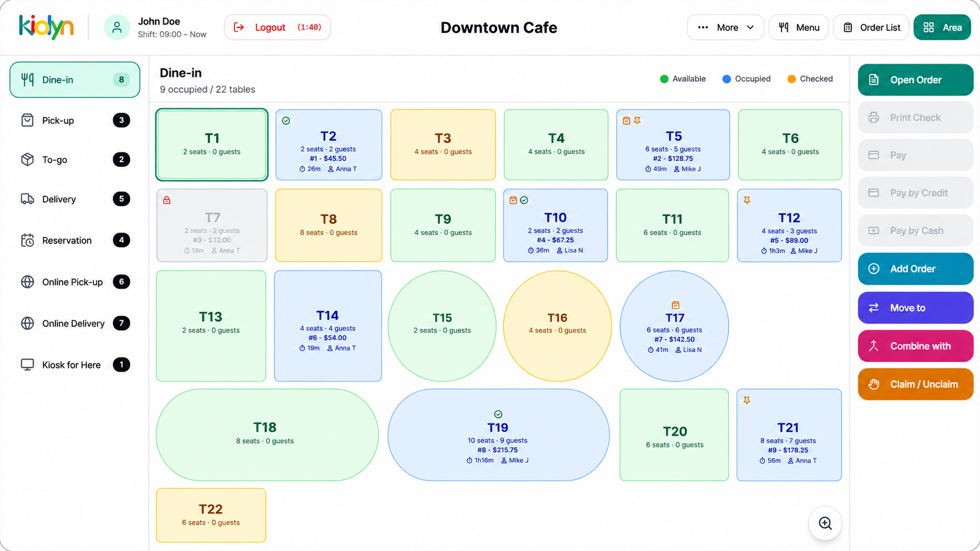The height and width of the screenshot is (551, 980).
Task: Click the To-go box icon
Action: point(27,159)
